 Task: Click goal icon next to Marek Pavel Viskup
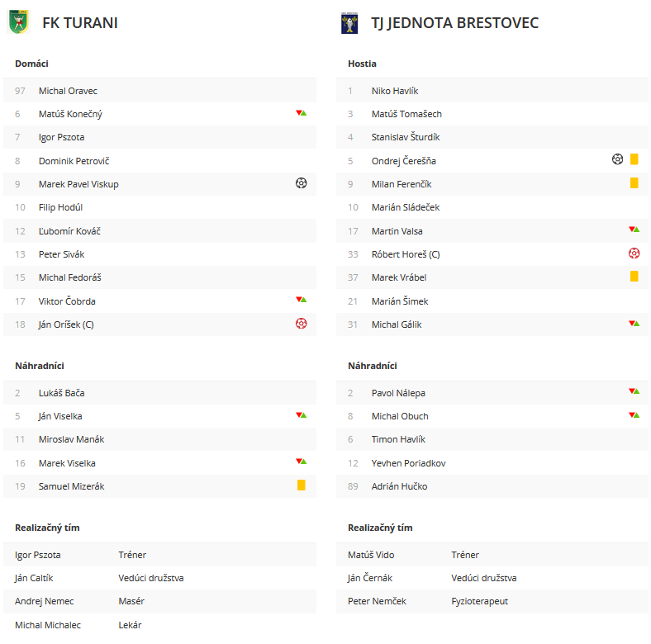(301, 183)
